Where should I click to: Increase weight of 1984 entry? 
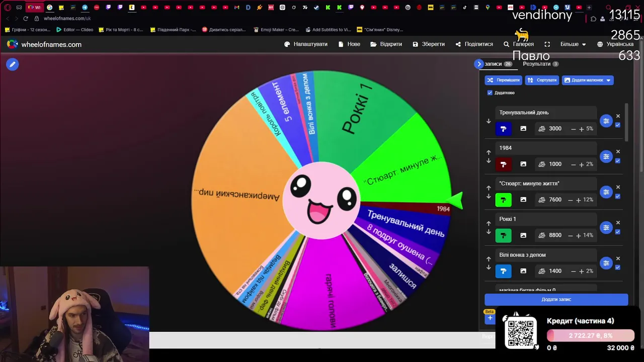coord(582,164)
